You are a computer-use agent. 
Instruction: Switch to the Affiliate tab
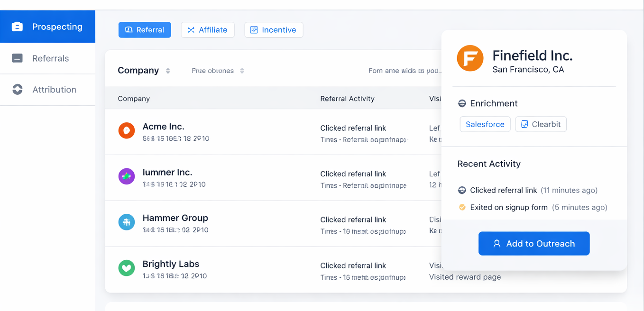click(x=208, y=30)
